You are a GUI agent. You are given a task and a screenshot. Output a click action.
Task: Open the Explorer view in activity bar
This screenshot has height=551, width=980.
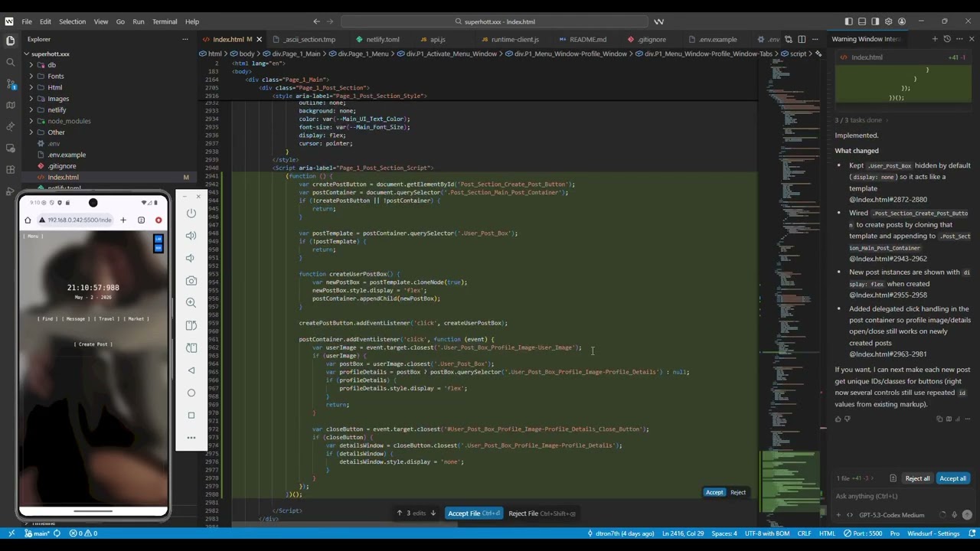tap(10, 40)
